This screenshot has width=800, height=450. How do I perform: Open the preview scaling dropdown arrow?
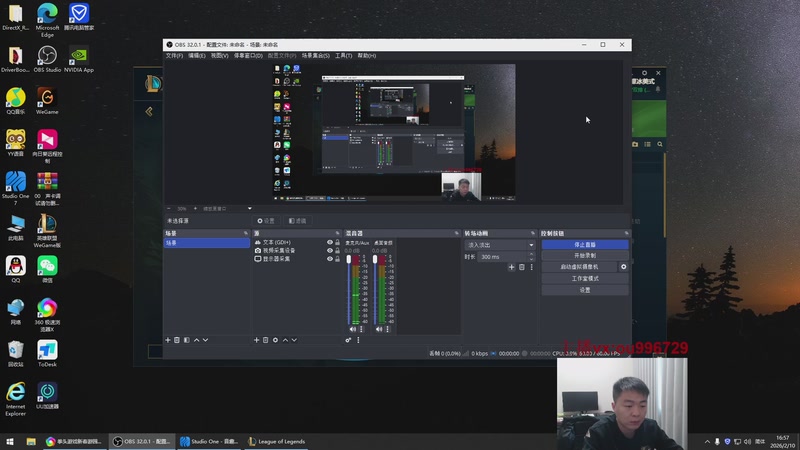tap(249, 209)
